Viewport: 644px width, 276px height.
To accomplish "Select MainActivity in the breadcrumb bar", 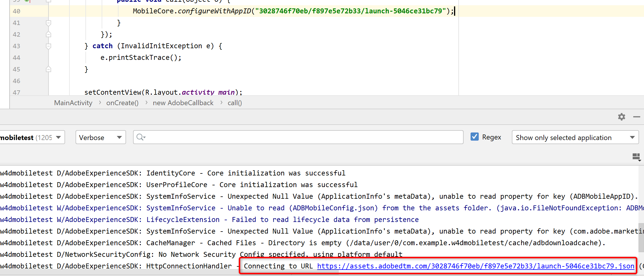I will pyautogui.click(x=73, y=103).
